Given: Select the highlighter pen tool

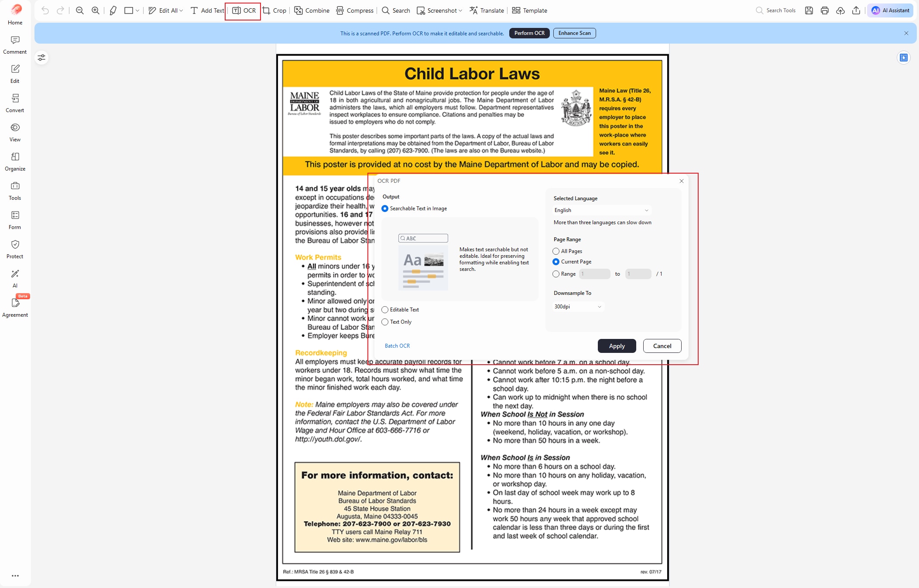Looking at the screenshot, I should [113, 10].
